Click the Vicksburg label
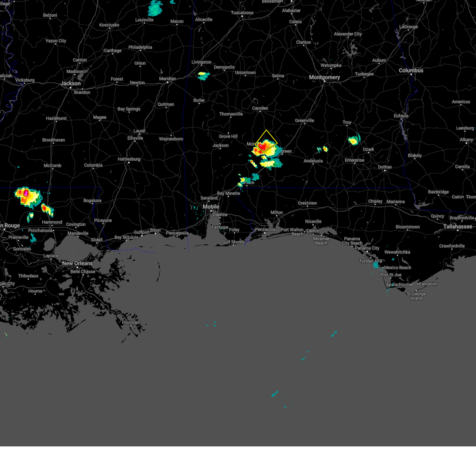 (x=25, y=80)
